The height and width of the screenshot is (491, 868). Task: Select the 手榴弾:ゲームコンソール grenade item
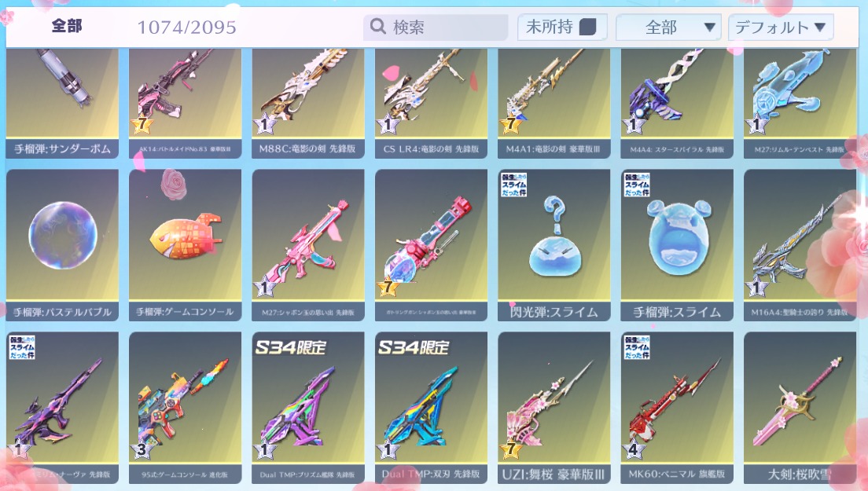click(186, 245)
